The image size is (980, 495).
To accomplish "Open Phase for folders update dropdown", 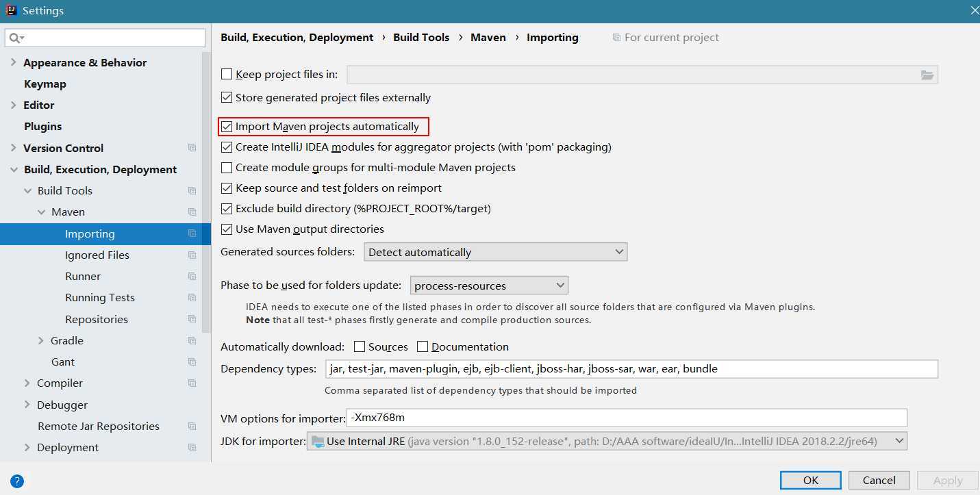I will 489,285.
